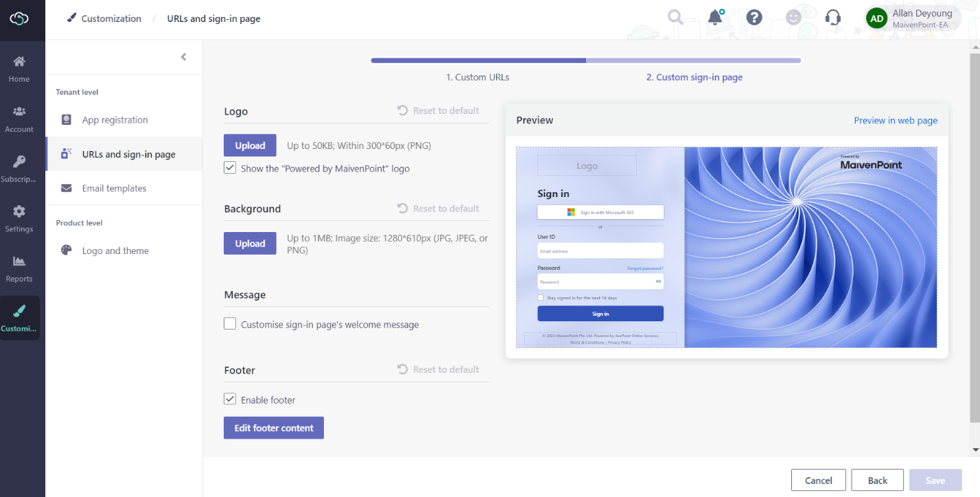
Task: Click the cloud logo in sidebar top
Action: coord(19,19)
